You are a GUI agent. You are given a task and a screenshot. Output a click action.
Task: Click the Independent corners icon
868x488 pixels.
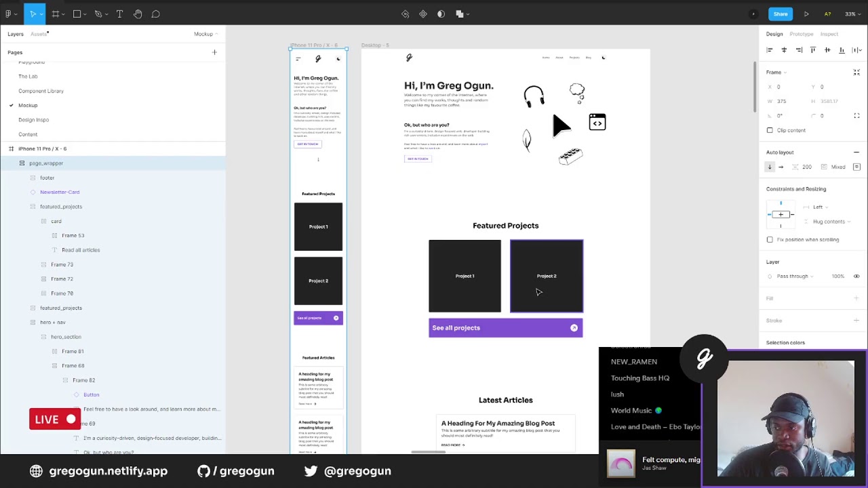(x=856, y=116)
